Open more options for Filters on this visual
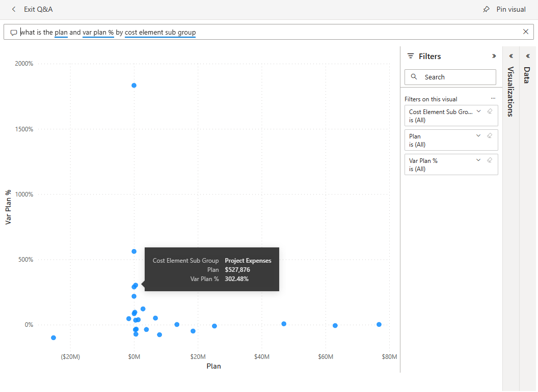This screenshot has width=538, height=392. tap(492, 98)
